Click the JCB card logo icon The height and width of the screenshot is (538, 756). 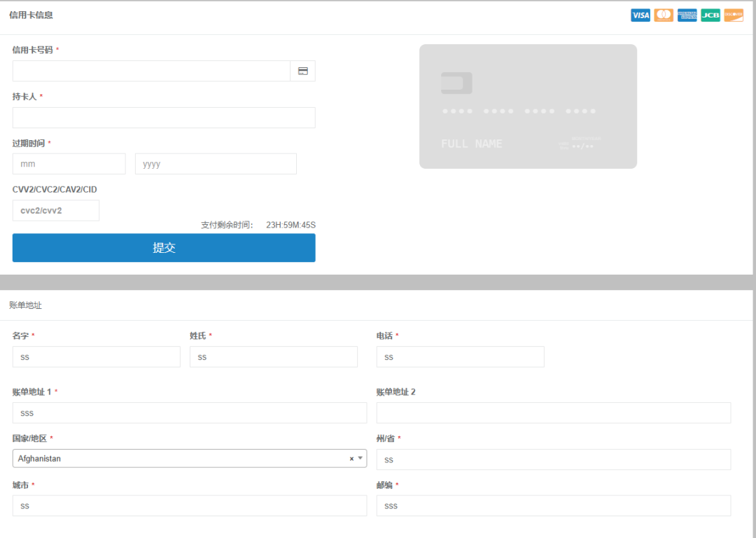click(710, 15)
